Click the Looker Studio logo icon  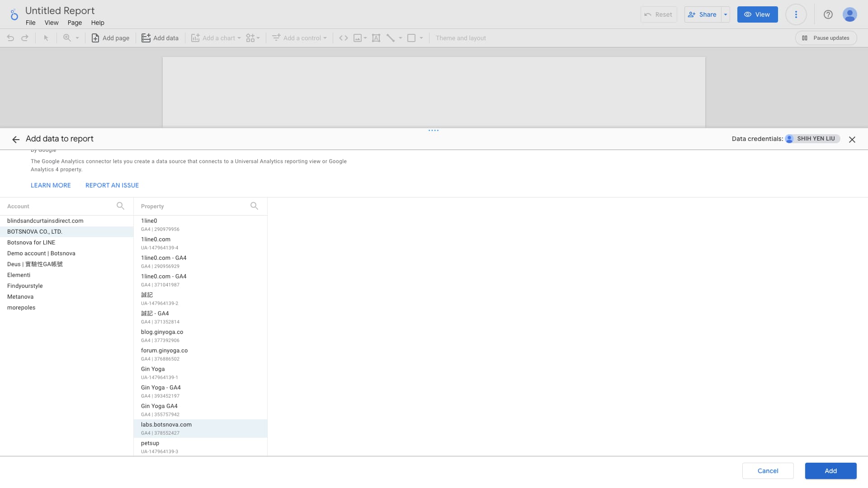coord(14,15)
